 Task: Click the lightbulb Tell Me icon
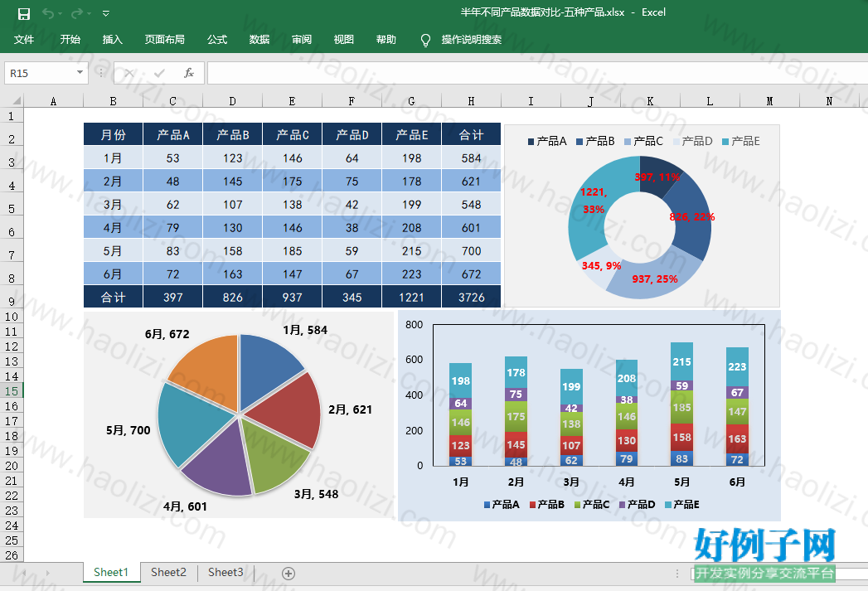pos(425,40)
